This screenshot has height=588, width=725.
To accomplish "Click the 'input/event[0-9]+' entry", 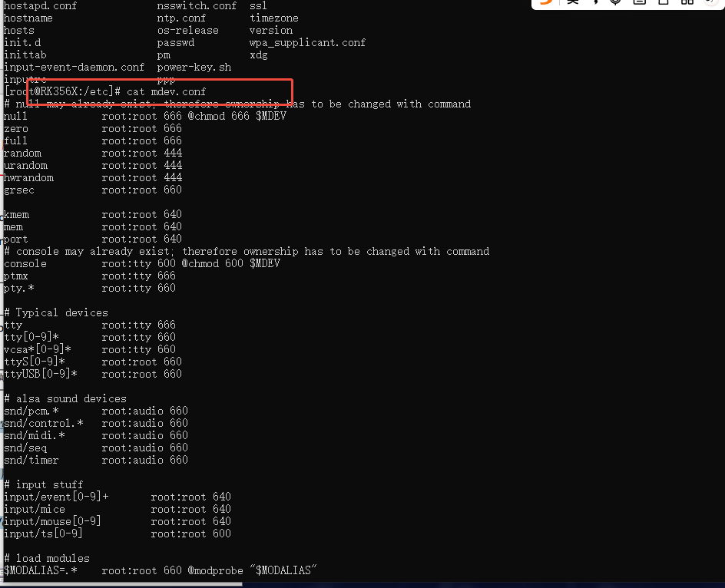I will coord(56,497).
